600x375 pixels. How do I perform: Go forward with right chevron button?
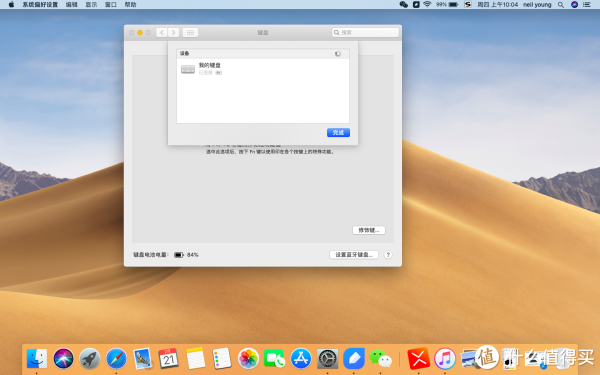[173, 33]
